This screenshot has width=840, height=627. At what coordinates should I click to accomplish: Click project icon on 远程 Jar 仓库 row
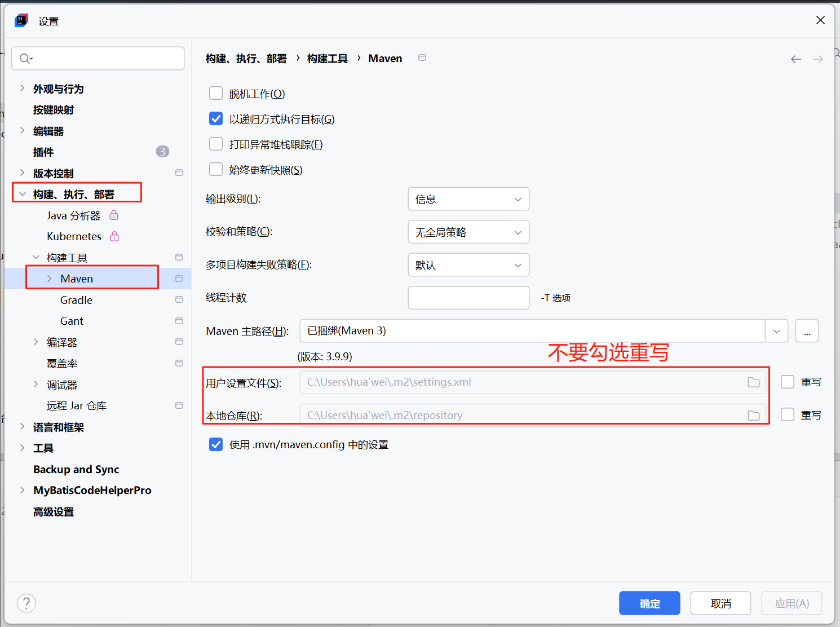click(179, 405)
